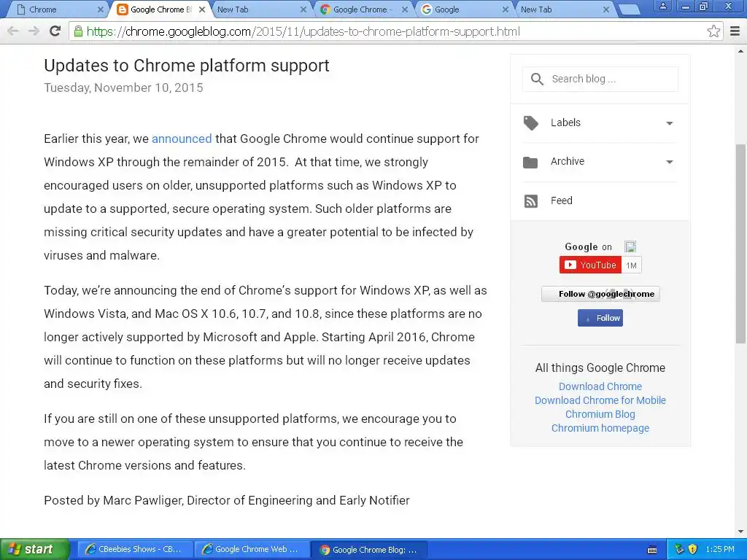Switch to the last New Tab
The width and height of the screenshot is (747, 560).
(x=565, y=9)
